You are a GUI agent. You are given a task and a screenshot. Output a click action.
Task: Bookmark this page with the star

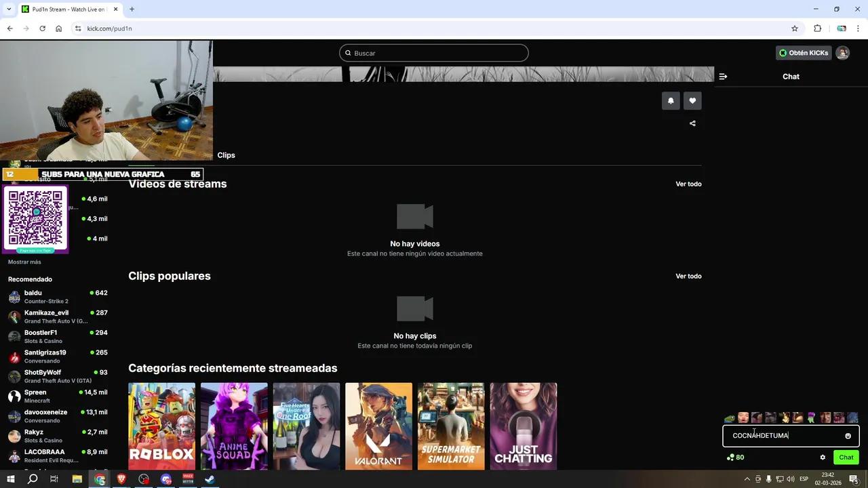pyautogui.click(x=795, y=28)
